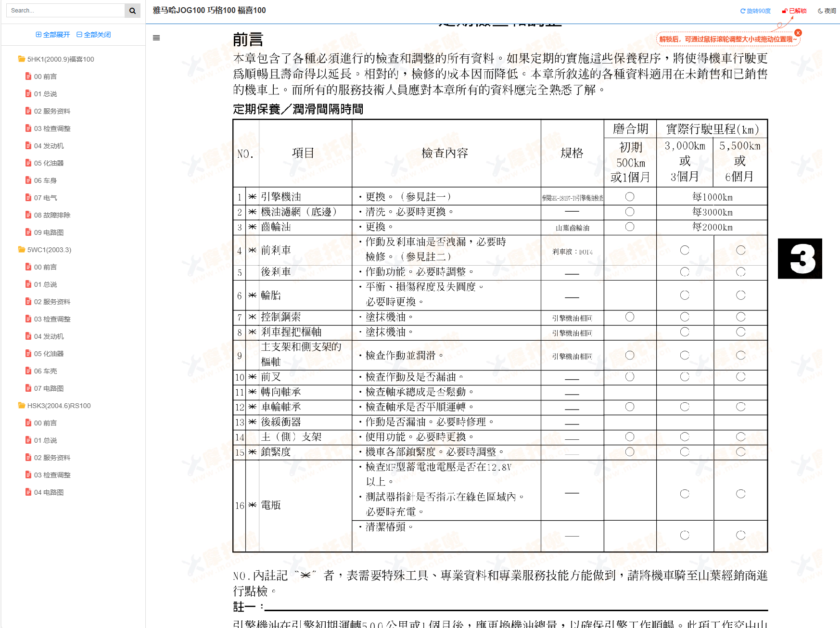This screenshot has height=628, width=840.
Task: Open 04 发动机 under 5WC1 folder
Action: point(45,336)
